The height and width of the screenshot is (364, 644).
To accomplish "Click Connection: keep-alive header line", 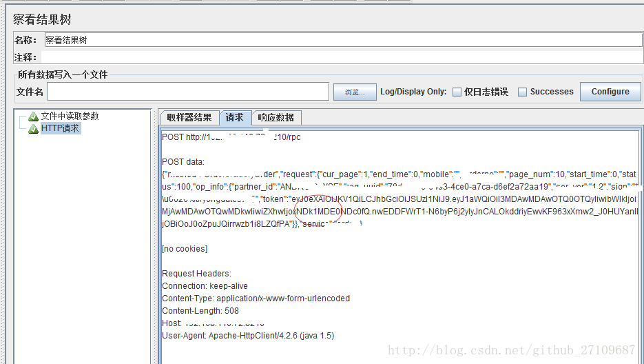I will 205,286.
